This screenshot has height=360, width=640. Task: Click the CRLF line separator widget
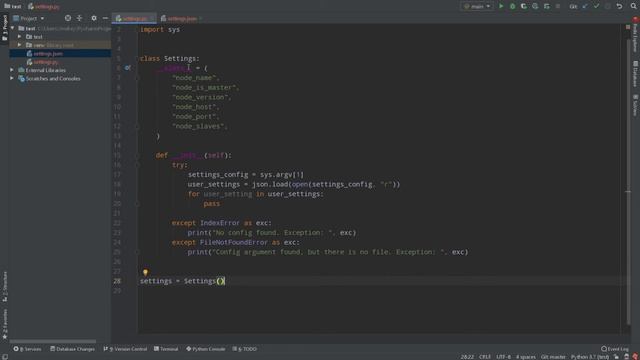(485, 357)
